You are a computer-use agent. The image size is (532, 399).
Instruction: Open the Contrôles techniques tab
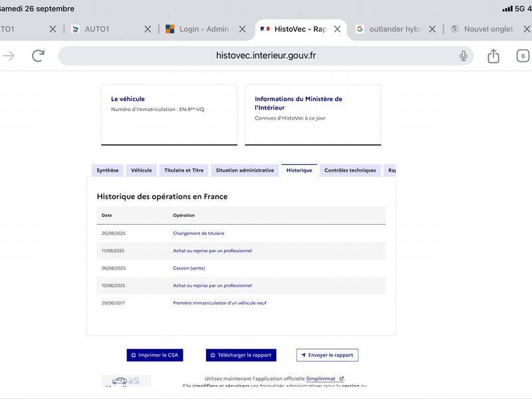click(x=350, y=170)
